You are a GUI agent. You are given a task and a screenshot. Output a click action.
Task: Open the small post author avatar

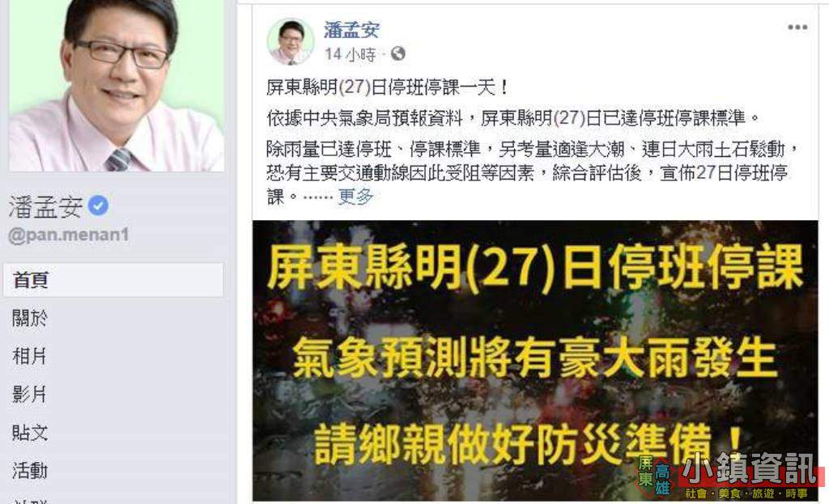coord(291,42)
